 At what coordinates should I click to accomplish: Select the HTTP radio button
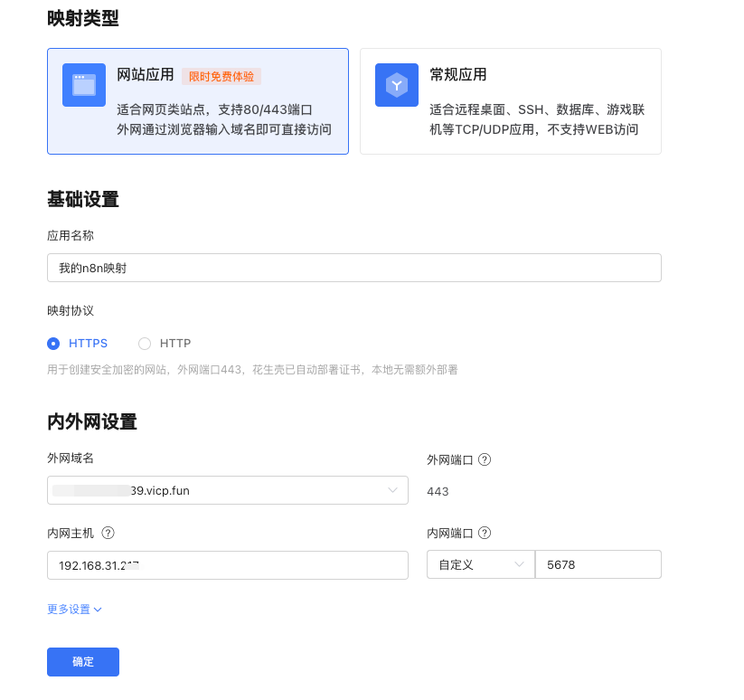(x=145, y=344)
